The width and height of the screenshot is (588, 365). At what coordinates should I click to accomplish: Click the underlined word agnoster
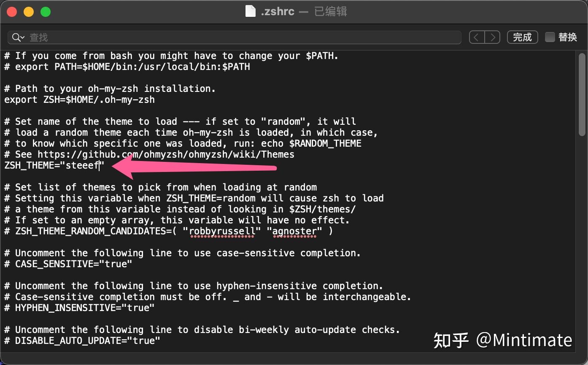[x=294, y=231]
